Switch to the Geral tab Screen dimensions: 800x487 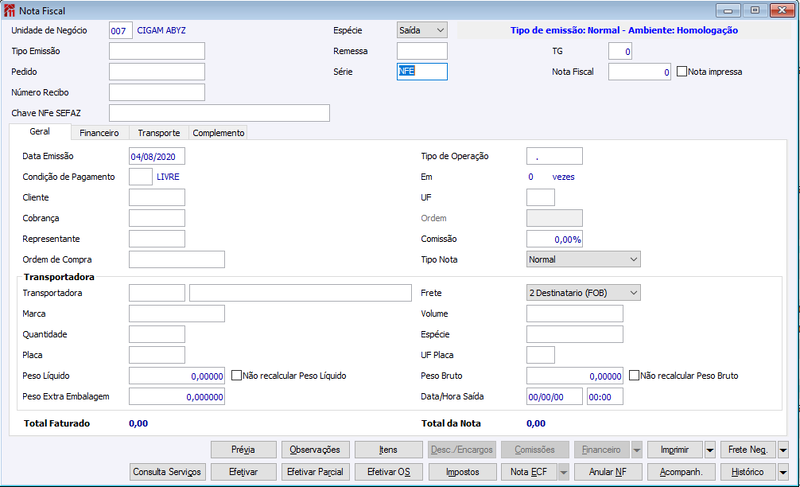click(40, 132)
